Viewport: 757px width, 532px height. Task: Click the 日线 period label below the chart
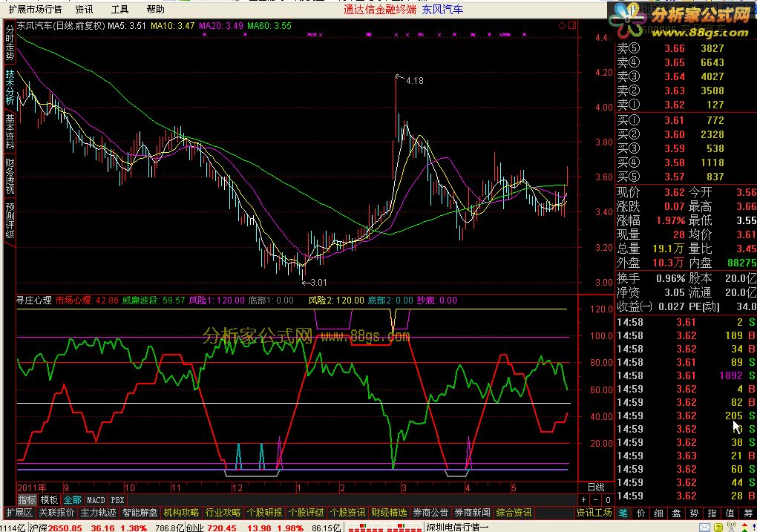click(596, 487)
